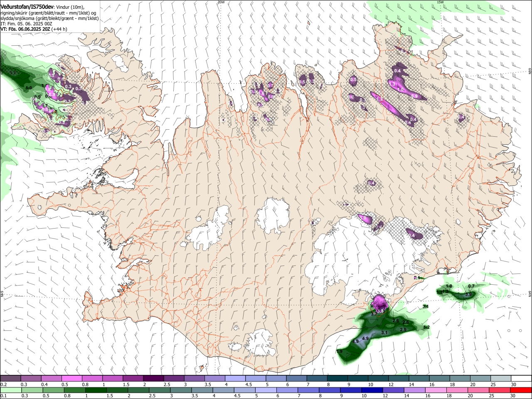The height and width of the screenshot is (399, 532).
Task: Click bottom legend swatch between 3 and 3.5
Action: 181,390
